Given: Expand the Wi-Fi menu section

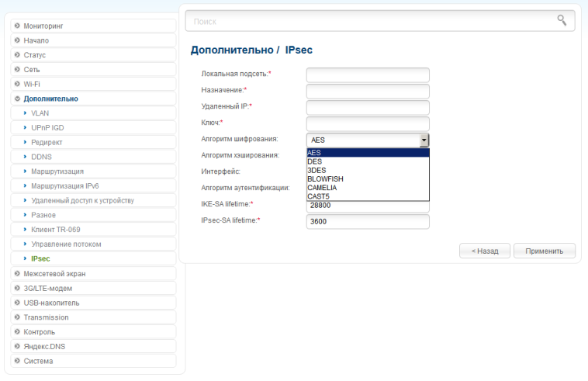Looking at the screenshot, I should 93,85.
